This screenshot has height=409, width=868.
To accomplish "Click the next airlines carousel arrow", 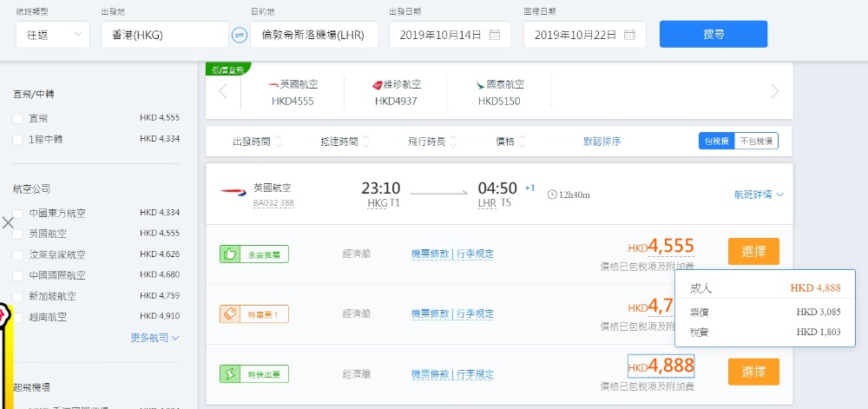I will click(x=774, y=92).
